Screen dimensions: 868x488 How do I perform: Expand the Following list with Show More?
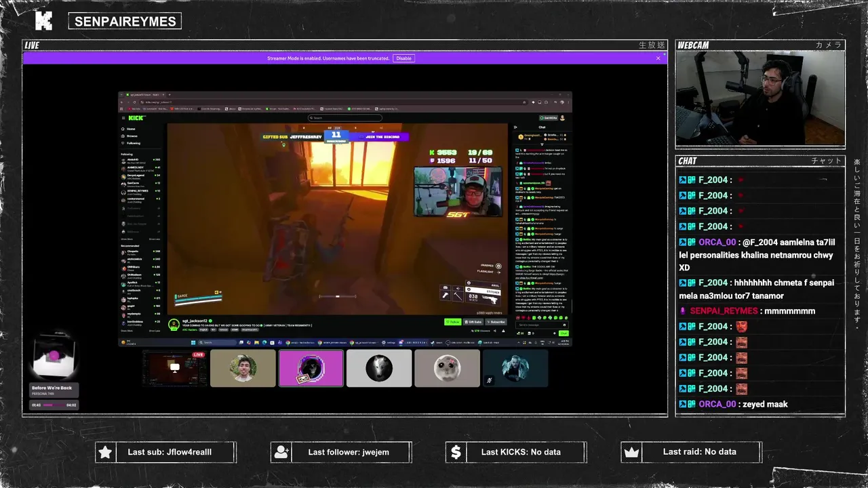point(127,239)
